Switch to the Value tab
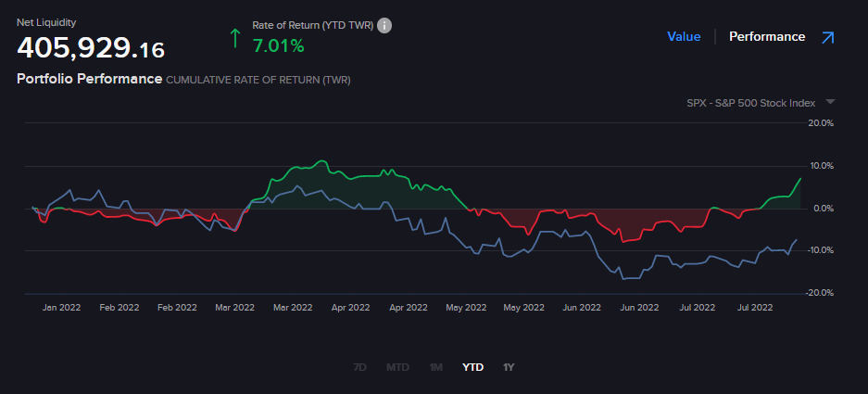868x394 pixels. (684, 37)
